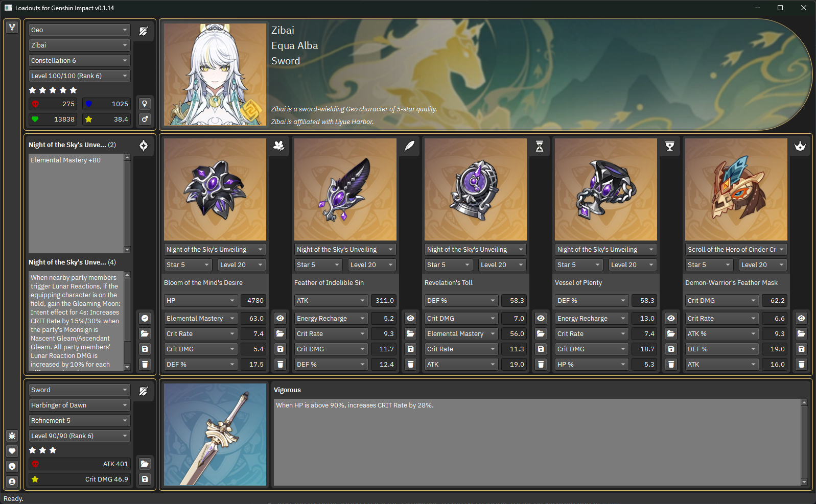This screenshot has height=504, width=816.
Task: Click the Zibai character portrait
Action: pos(215,74)
